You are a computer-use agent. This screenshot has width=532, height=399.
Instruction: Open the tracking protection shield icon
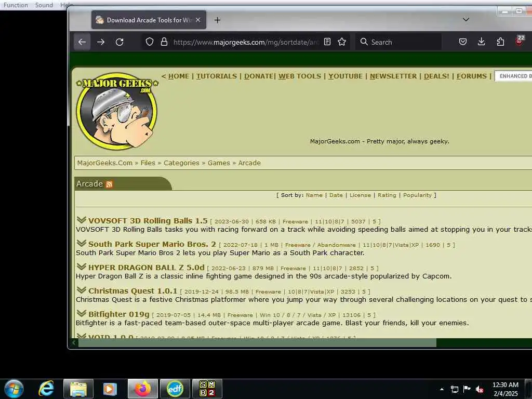coord(150,42)
